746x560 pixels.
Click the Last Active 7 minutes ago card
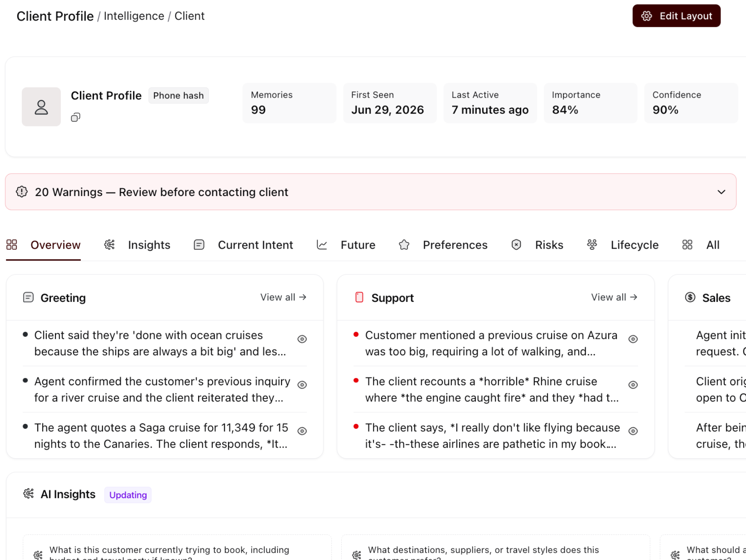pyautogui.click(x=490, y=103)
